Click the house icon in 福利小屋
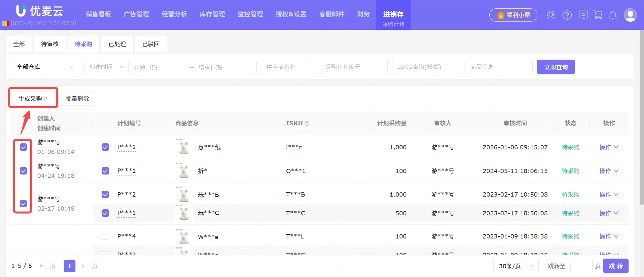The height and width of the screenshot is (277, 644). (500, 15)
